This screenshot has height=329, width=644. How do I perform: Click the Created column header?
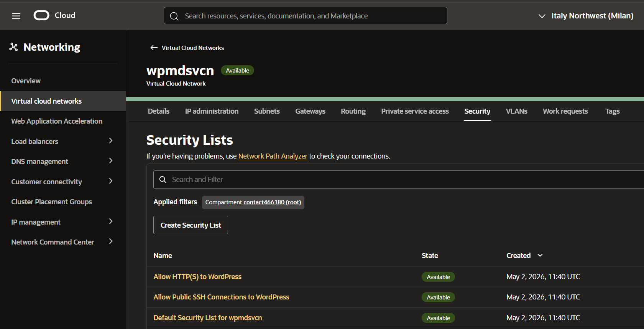(518, 256)
